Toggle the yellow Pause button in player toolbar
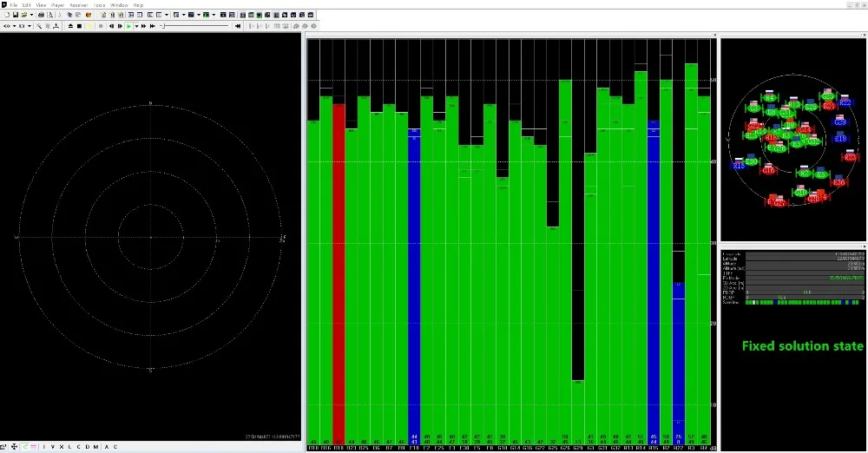This screenshot has width=868, height=453. point(89,26)
